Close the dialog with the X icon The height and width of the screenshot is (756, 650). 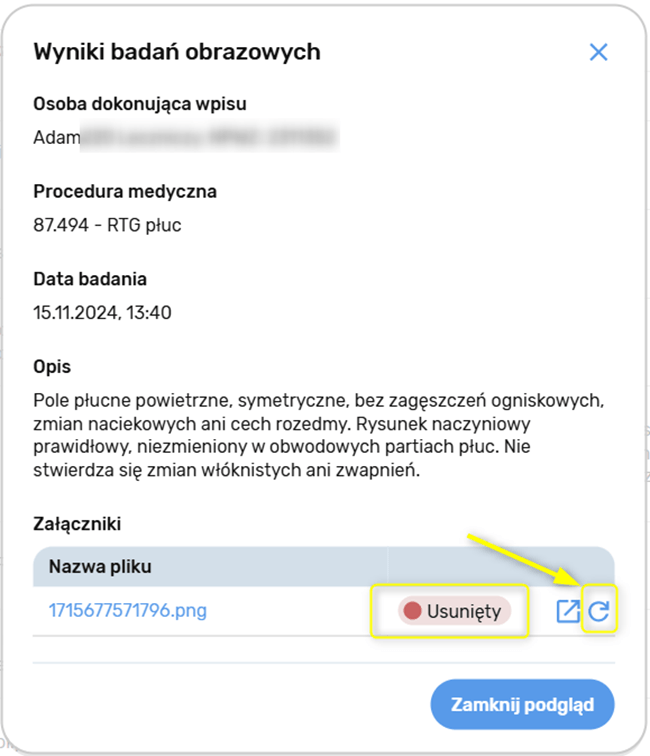[598, 52]
